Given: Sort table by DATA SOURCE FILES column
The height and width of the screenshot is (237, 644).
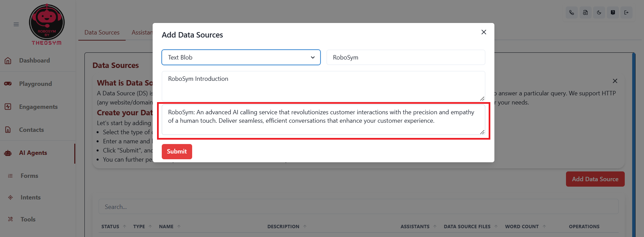Looking at the screenshot, I should 471,227.
